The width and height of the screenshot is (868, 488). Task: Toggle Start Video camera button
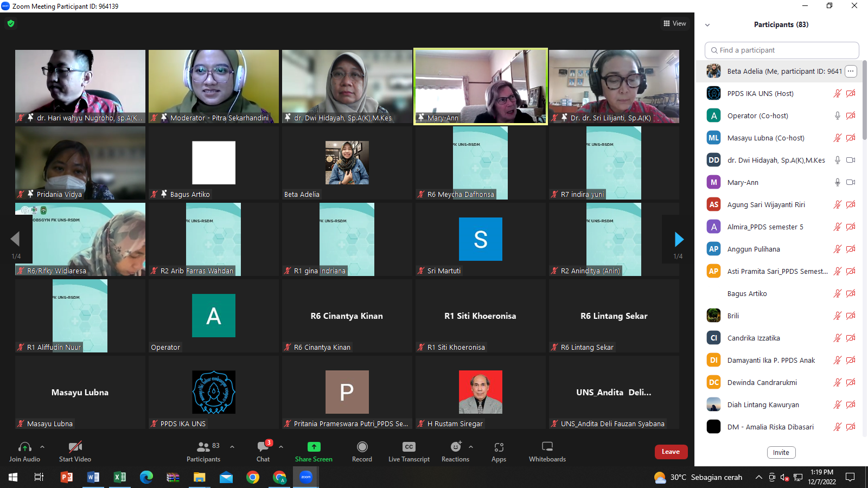pos(75,447)
